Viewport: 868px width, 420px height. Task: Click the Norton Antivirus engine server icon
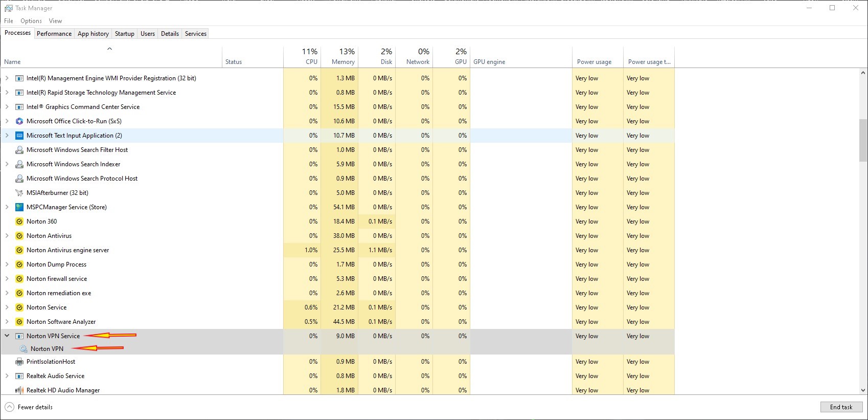(19, 250)
